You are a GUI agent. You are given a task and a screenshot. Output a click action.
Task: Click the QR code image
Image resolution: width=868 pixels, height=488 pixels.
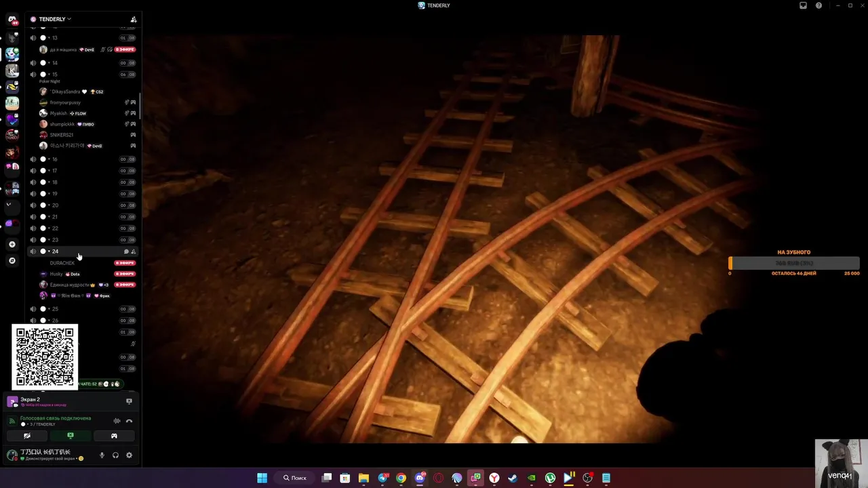(x=45, y=357)
